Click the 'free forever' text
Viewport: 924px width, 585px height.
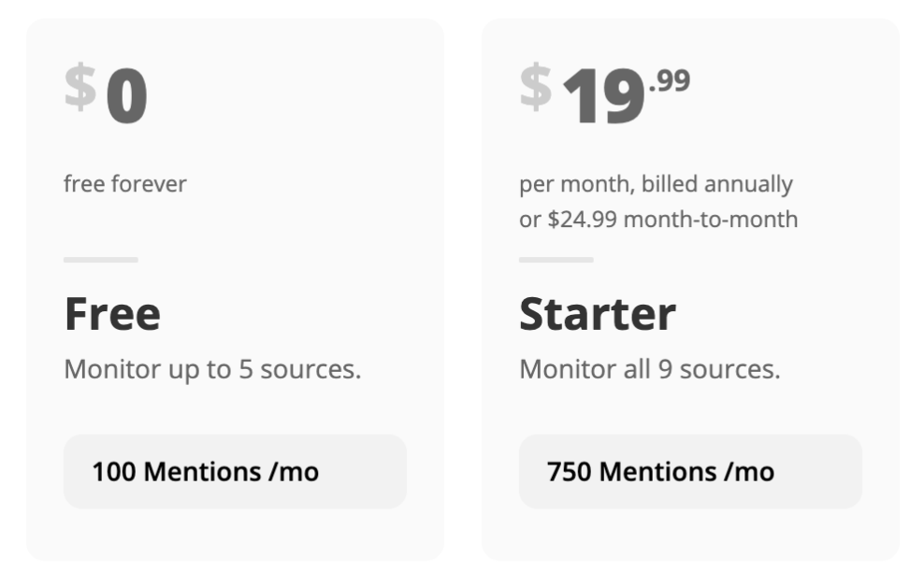tap(124, 184)
